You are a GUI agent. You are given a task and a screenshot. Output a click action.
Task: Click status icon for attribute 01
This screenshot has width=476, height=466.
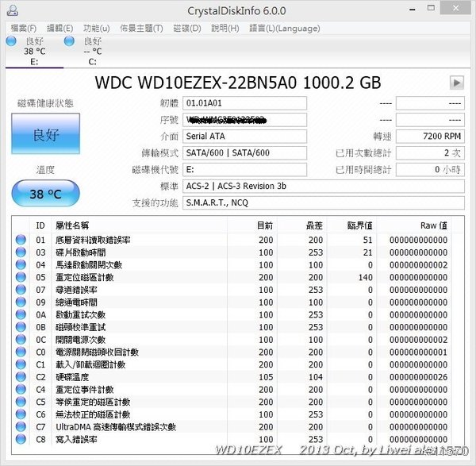(21, 240)
